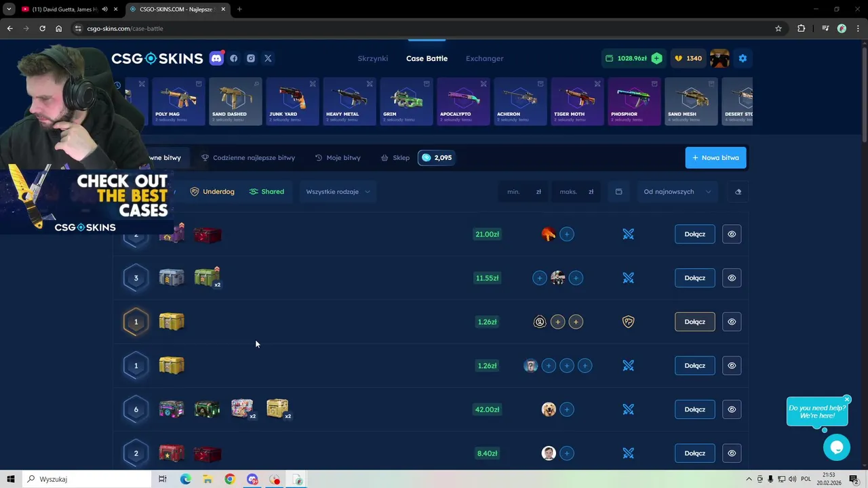The height and width of the screenshot is (488, 868).
Task: Open Chrome from the taskbar
Action: (230, 479)
